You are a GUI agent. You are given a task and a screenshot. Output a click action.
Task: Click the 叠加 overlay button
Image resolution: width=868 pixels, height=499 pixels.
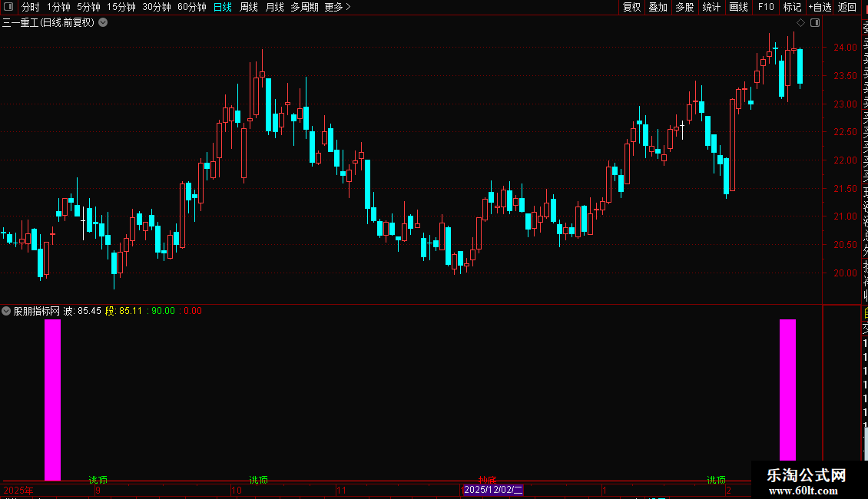[658, 7]
